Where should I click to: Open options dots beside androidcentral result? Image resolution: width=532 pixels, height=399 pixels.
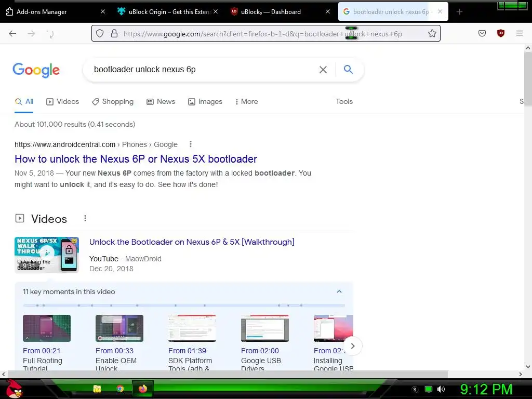point(191,144)
